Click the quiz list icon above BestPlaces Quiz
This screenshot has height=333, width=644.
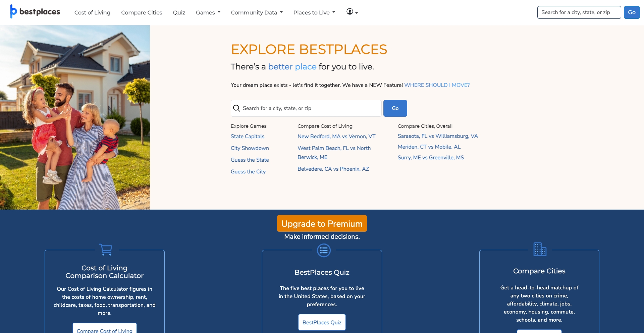pyautogui.click(x=324, y=250)
